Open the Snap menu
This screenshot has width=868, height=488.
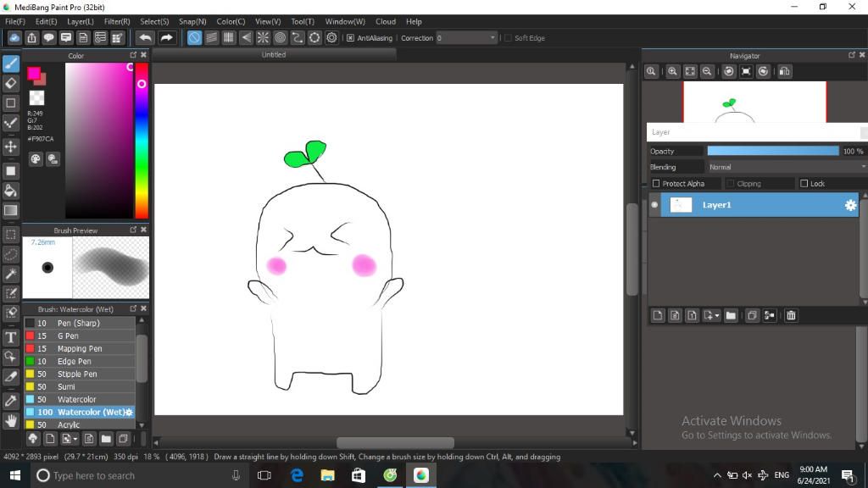[192, 21]
